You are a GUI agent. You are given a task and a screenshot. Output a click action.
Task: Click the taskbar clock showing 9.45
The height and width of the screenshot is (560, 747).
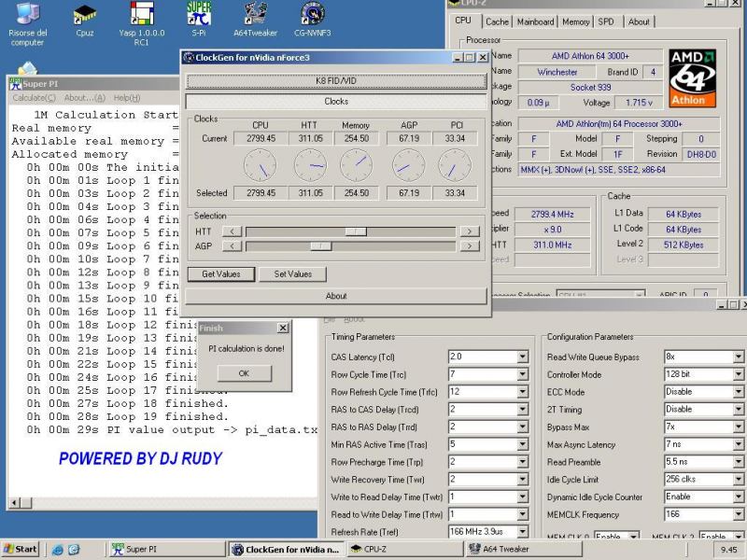point(729,550)
